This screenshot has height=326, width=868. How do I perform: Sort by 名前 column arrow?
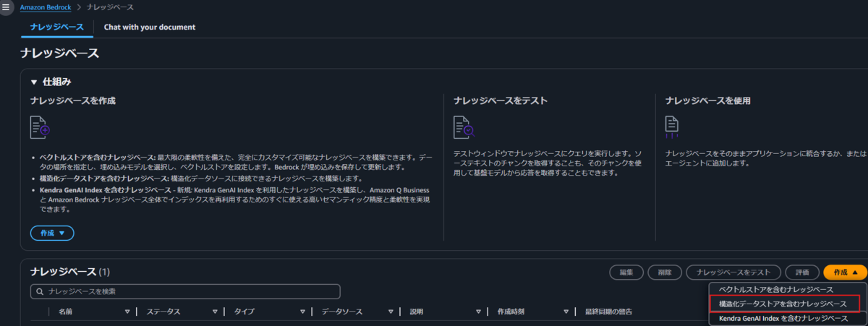[127, 312]
